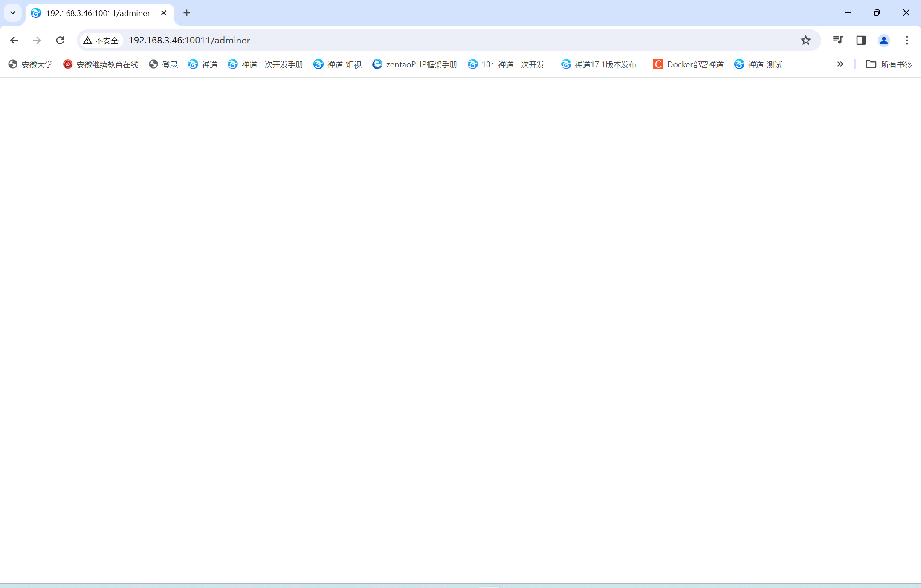
Task: Toggle the browser side panel
Action: tap(861, 40)
